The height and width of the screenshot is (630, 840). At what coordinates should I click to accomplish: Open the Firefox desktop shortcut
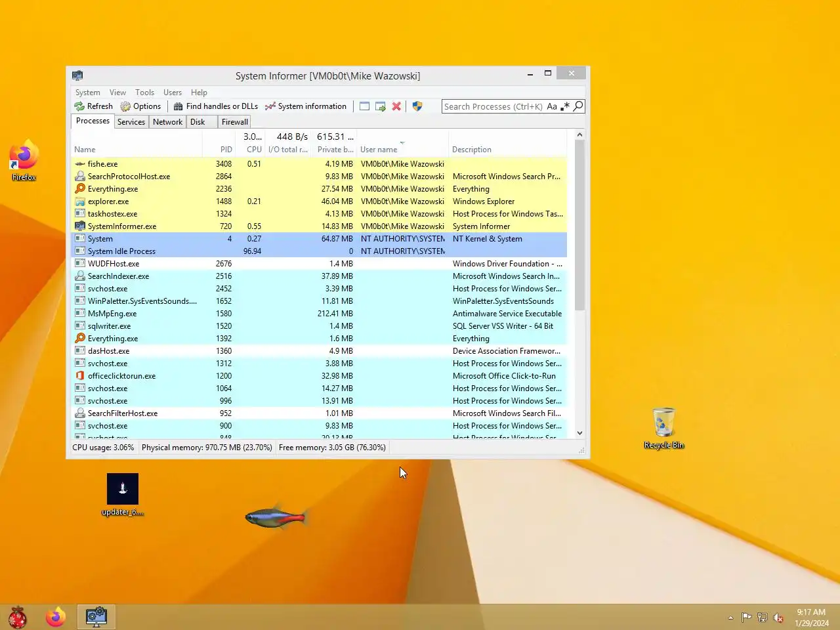(24, 161)
